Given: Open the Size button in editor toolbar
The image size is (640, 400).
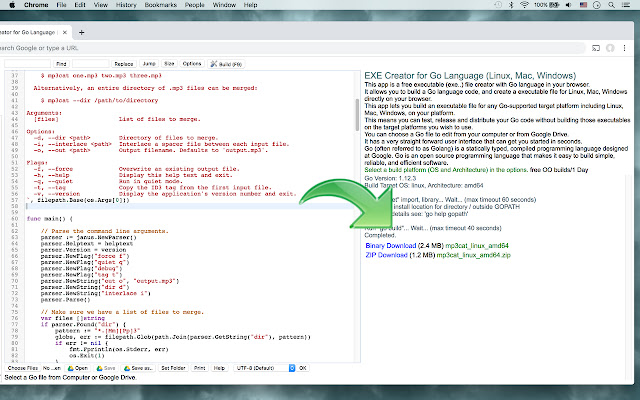Looking at the screenshot, I should [x=169, y=64].
